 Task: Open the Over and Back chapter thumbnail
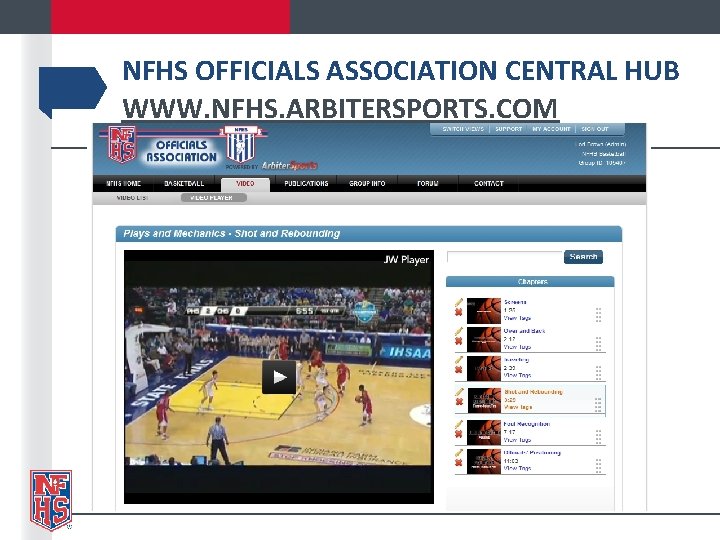484,339
